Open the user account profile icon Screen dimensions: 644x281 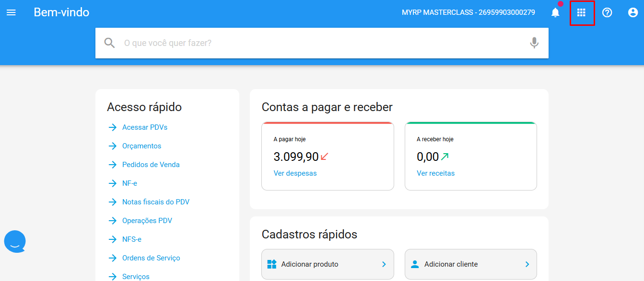point(633,12)
